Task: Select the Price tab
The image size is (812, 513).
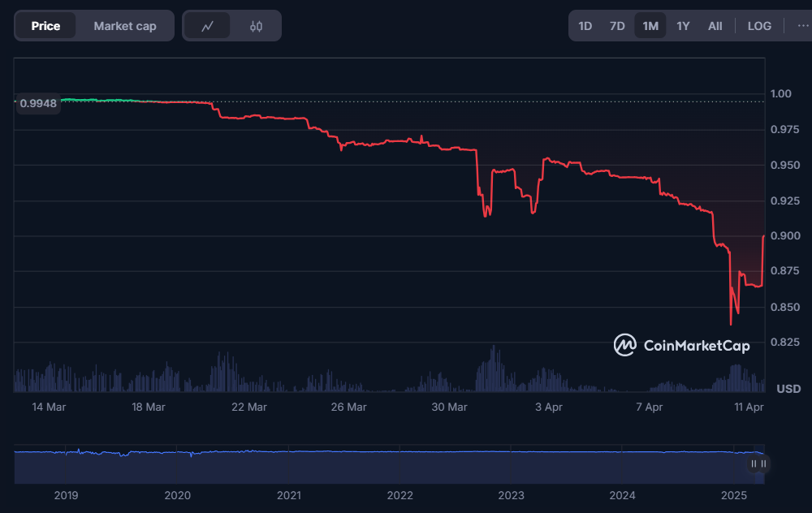Action: [45, 26]
